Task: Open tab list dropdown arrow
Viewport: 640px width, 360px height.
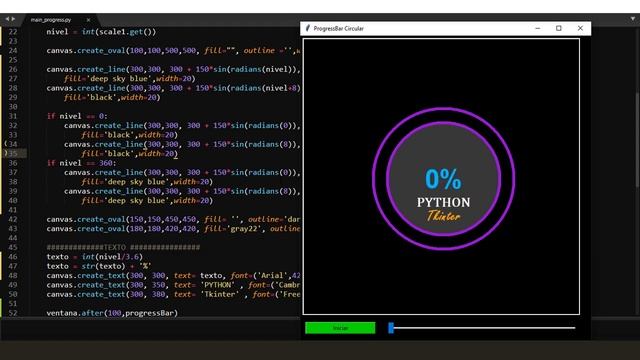Action: tap(633, 19)
